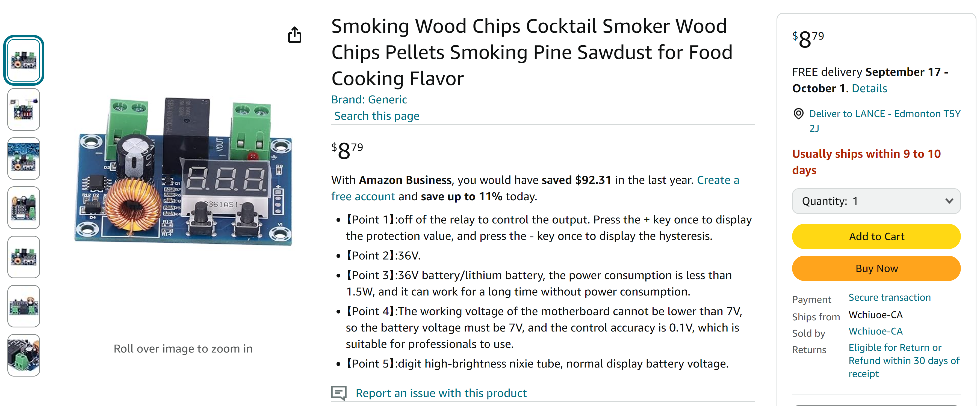Select the second thumbnail with wiring diagram

coord(23,109)
